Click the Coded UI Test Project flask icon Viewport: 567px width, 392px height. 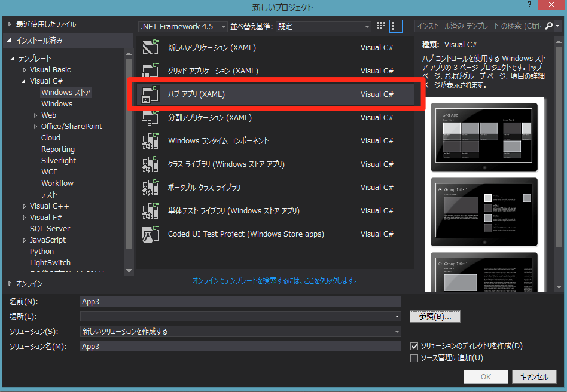tap(150, 234)
